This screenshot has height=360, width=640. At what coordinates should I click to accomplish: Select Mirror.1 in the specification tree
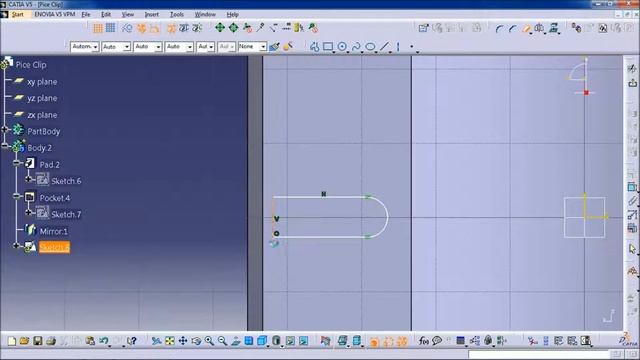(53, 231)
